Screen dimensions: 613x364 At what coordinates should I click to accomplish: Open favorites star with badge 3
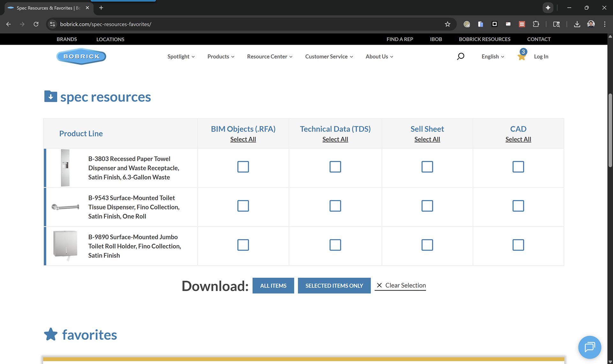click(x=522, y=56)
